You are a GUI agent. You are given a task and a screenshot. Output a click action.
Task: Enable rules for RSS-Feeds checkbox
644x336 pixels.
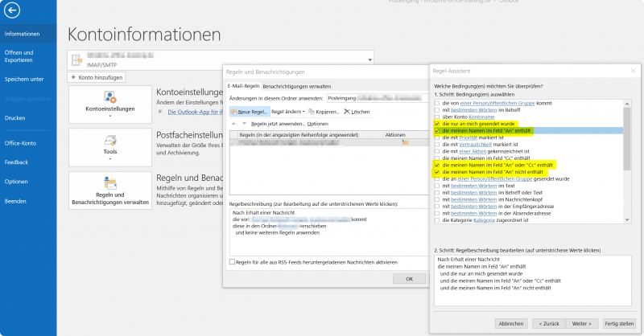[232, 262]
